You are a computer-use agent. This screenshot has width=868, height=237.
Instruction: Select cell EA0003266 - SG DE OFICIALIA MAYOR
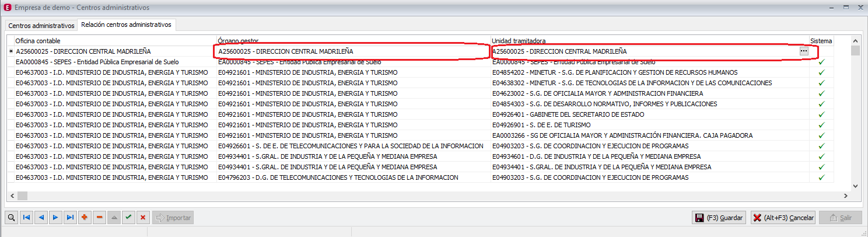point(650,135)
